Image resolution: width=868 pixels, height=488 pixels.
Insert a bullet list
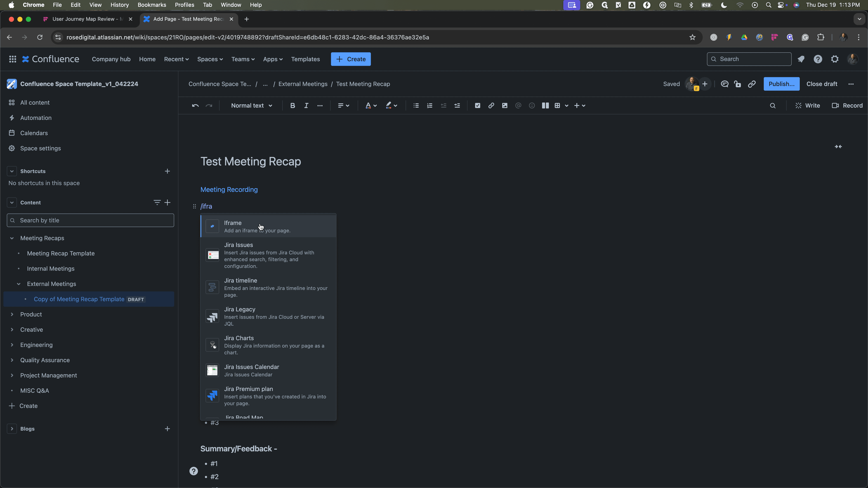[416, 106]
